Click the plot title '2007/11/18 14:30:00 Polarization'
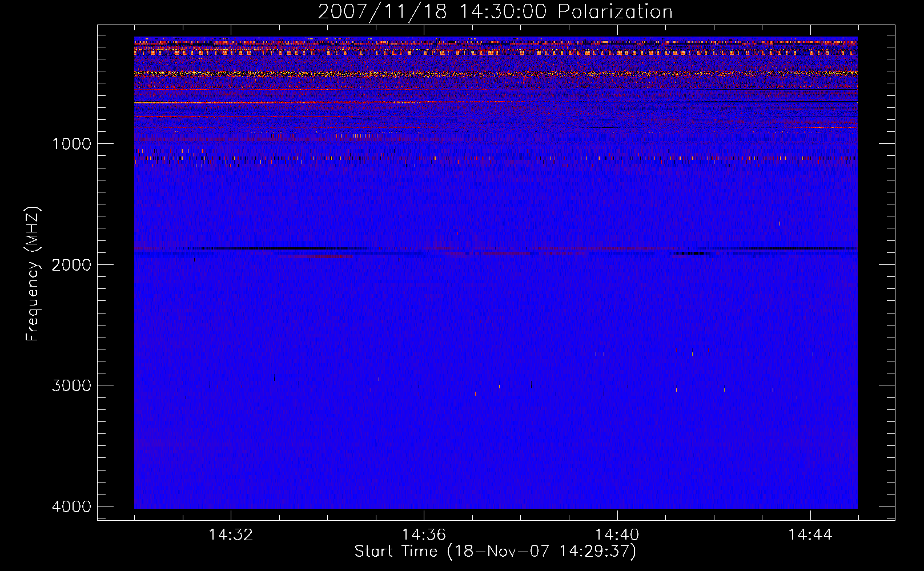The width and height of the screenshot is (924, 571). point(495,12)
